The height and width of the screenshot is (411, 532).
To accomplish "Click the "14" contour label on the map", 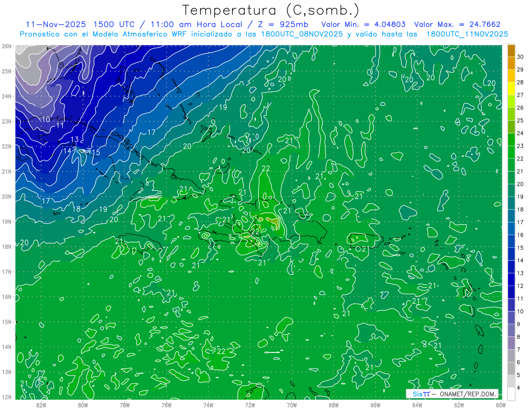I will point(67,151).
